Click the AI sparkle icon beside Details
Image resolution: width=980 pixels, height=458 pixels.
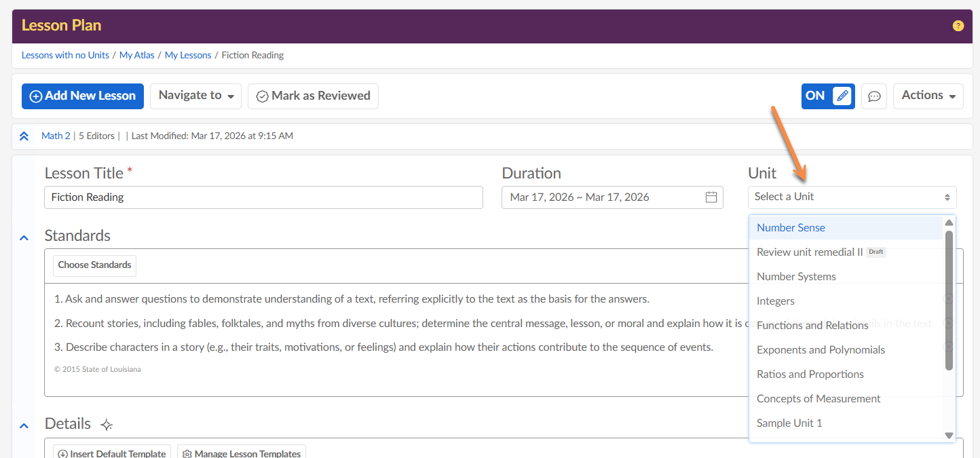(107, 425)
